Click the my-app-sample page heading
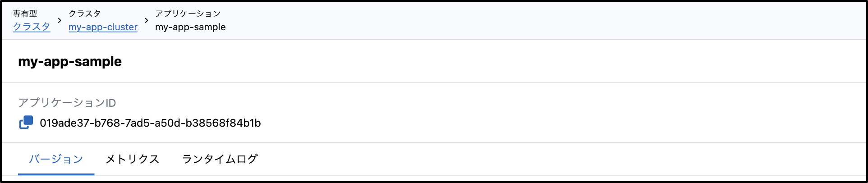This screenshot has width=868, height=183. 70,62
